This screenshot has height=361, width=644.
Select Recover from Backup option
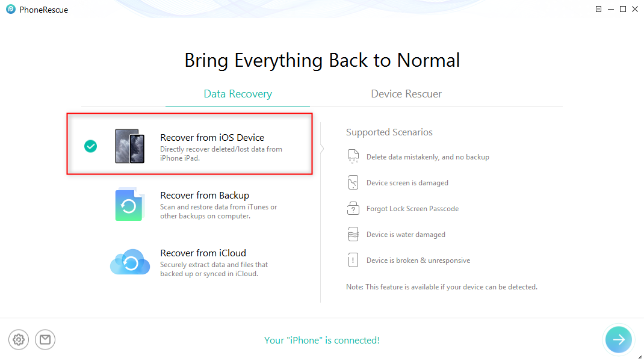tap(205, 196)
